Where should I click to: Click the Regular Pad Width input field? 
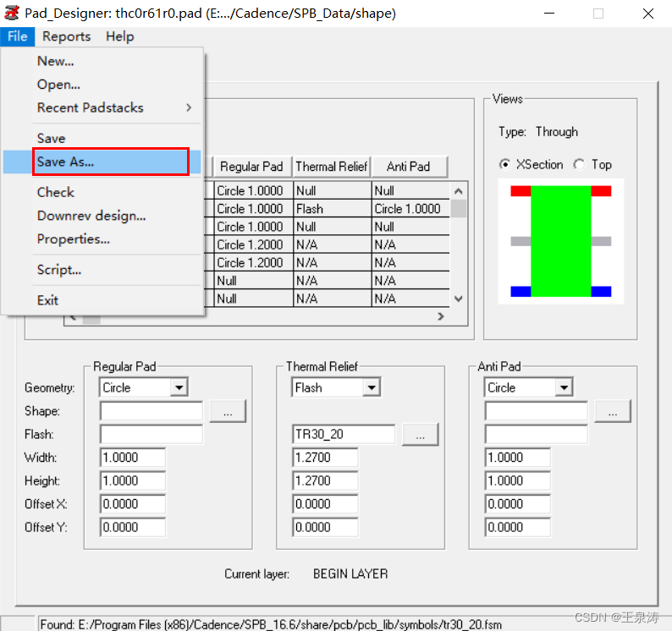tap(133, 458)
